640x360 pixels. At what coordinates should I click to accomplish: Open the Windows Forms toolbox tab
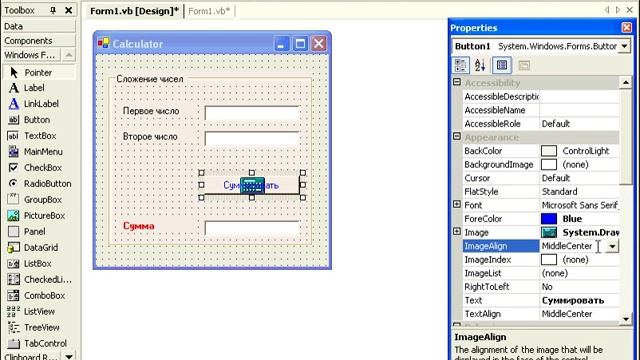31,55
